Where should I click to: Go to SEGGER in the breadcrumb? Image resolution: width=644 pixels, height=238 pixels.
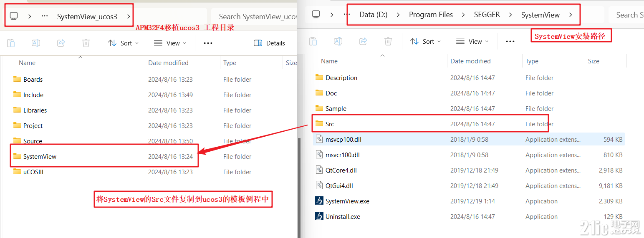click(x=487, y=15)
